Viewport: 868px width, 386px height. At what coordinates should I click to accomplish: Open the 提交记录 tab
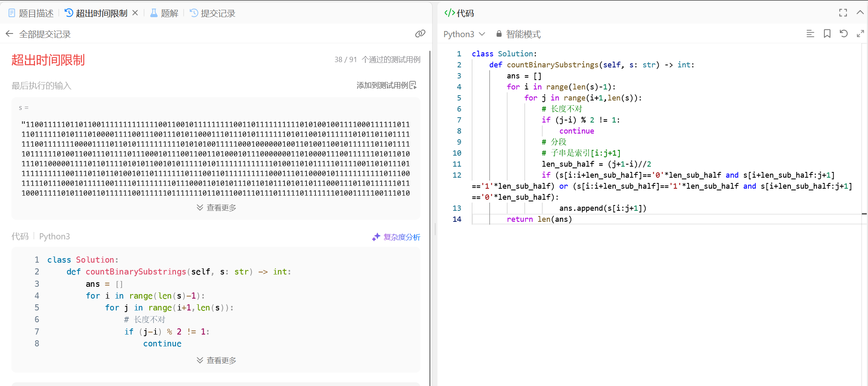click(x=213, y=13)
